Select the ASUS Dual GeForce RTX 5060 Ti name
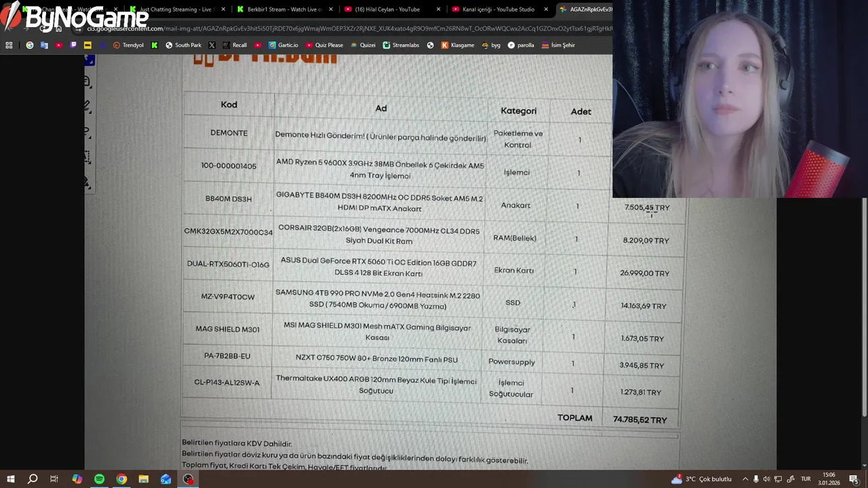This screenshot has width=868, height=488. (378, 268)
